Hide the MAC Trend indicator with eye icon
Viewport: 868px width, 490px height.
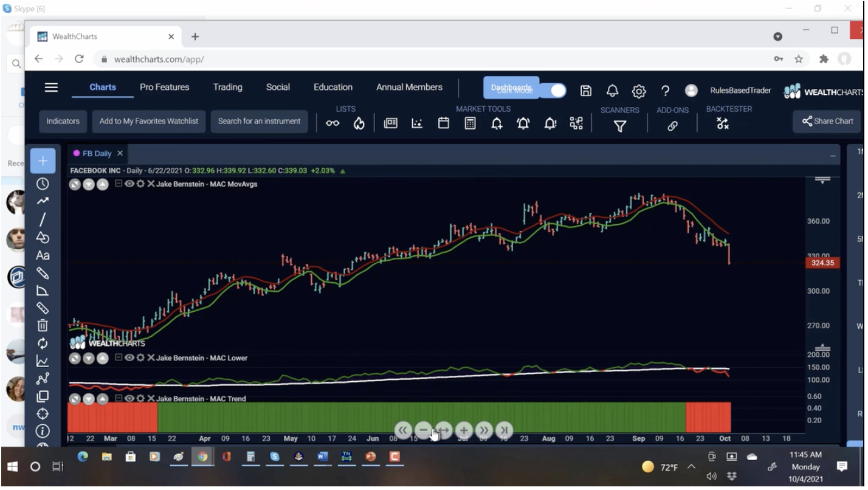pyautogui.click(x=129, y=398)
